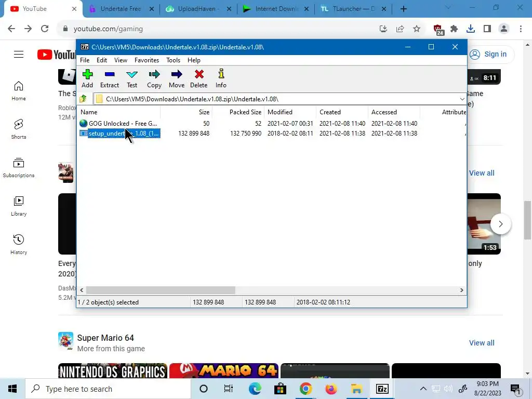Extract files using the Extract button

click(x=109, y=79)
